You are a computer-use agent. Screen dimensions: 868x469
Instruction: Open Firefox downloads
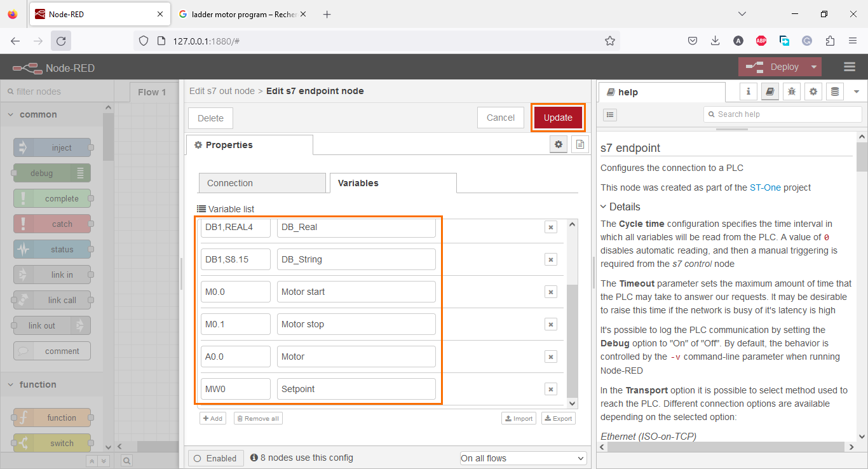[x=715, y=40]
